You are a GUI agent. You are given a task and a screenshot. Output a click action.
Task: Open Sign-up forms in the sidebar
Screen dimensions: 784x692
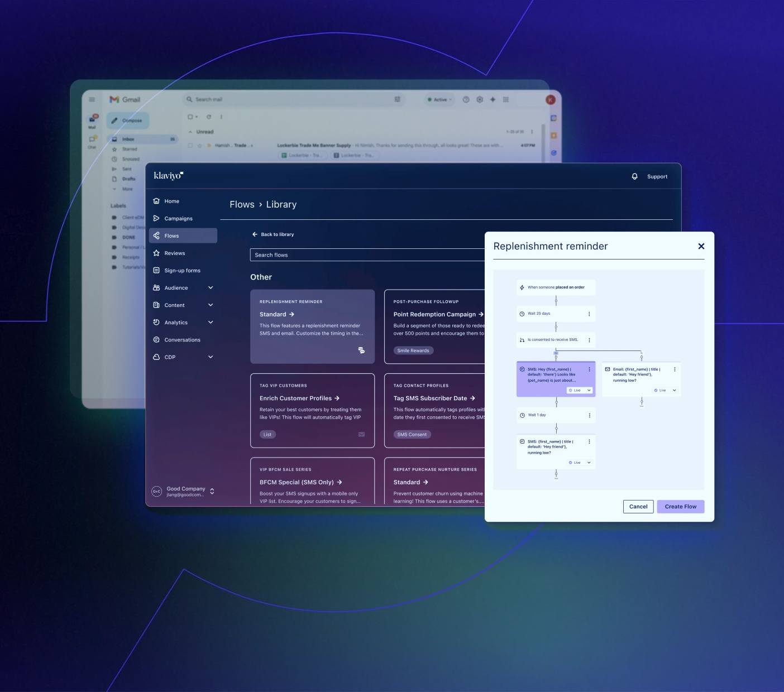(182, 270)
